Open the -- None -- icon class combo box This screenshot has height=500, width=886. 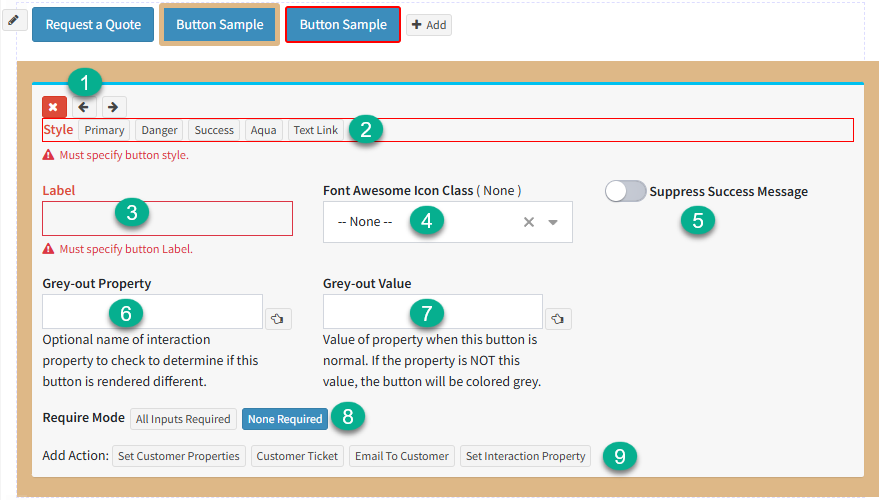click(x=448, y=222)
